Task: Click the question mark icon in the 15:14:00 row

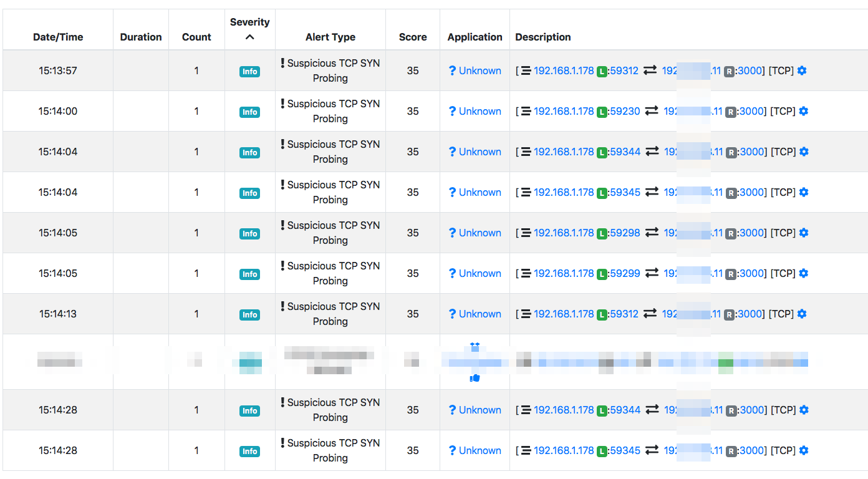Action: [x=452, y=111]
